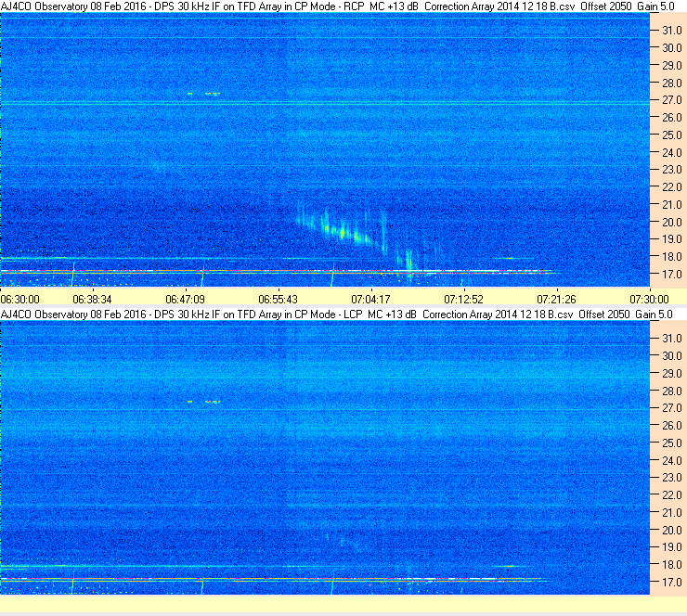This screenshot has width=687, height=616.
Task: Select the 18.0 frequency label in RCP panel
Action: 671,257
